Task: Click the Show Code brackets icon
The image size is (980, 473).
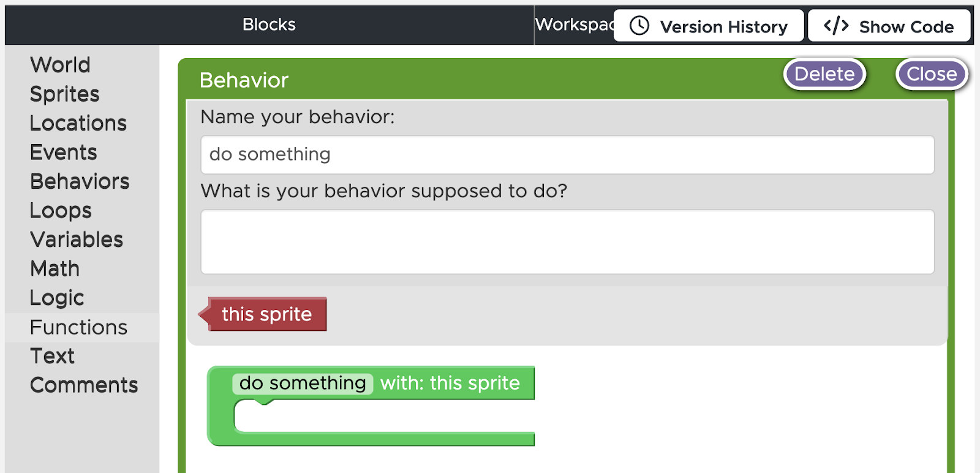Action: [836, 26]
